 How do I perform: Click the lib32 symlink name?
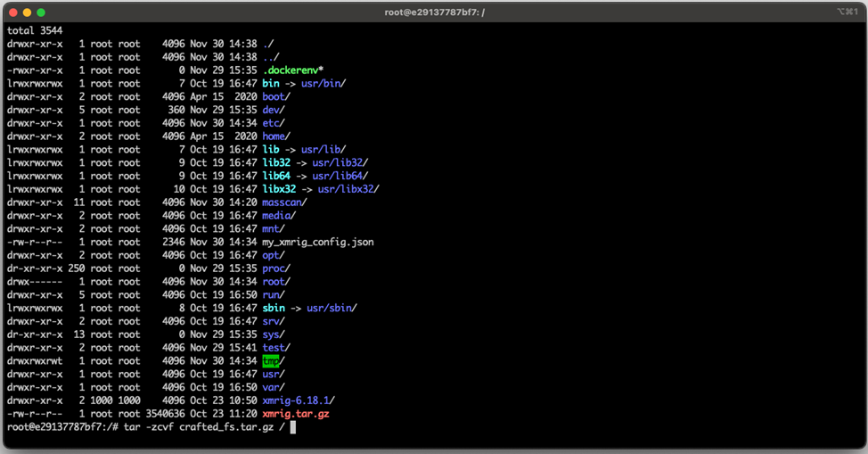pyautogui.click(x=276, y=162)
